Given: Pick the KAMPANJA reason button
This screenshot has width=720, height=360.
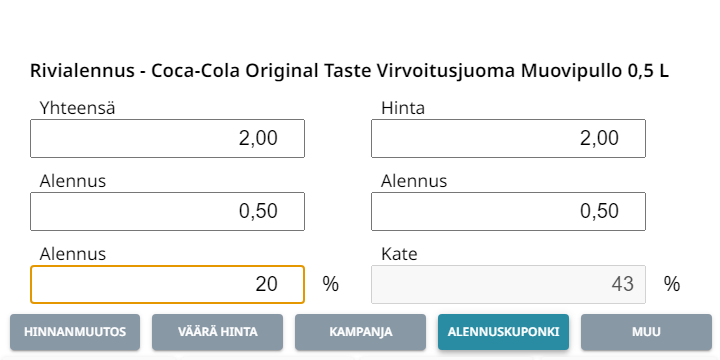Looking at the screenshot, I should (360, 332).
